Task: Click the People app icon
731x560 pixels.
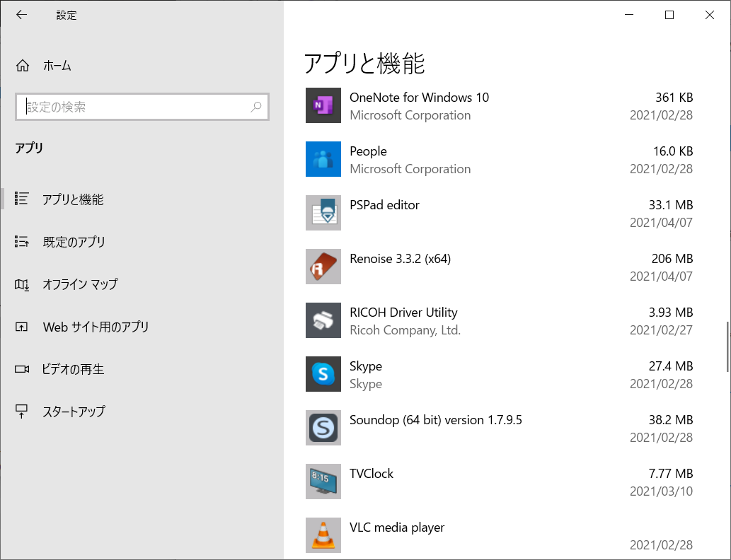Action: [323, 159]
